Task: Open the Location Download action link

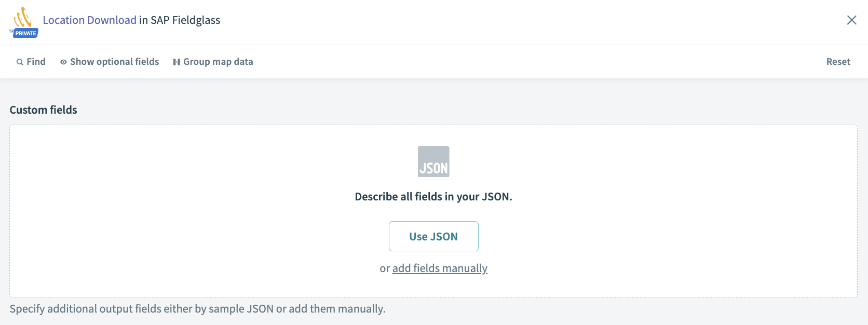Action: click(x=89, y=20)
